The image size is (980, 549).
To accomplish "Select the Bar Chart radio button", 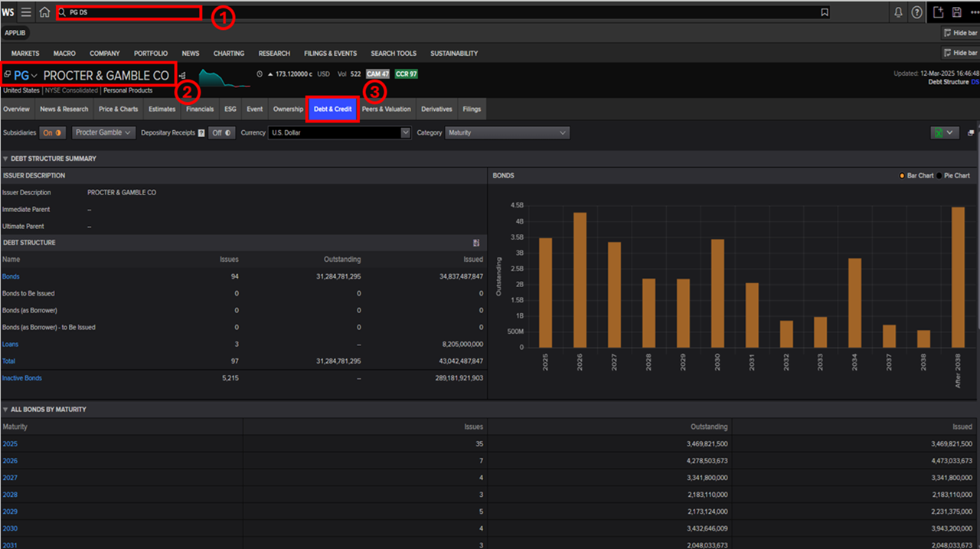I will click(903, 175).
